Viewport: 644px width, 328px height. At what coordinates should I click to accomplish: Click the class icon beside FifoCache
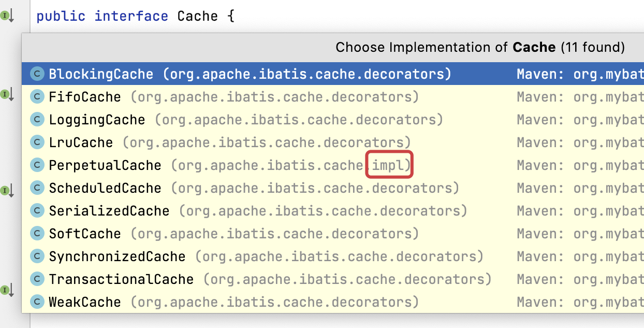click(37, 97)
